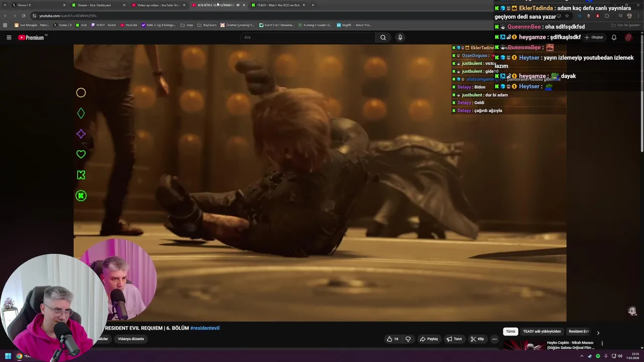The height and width of the screenshot is (362, 644).
Task: Switch to the Home / X tab
Action: point(39,5)
